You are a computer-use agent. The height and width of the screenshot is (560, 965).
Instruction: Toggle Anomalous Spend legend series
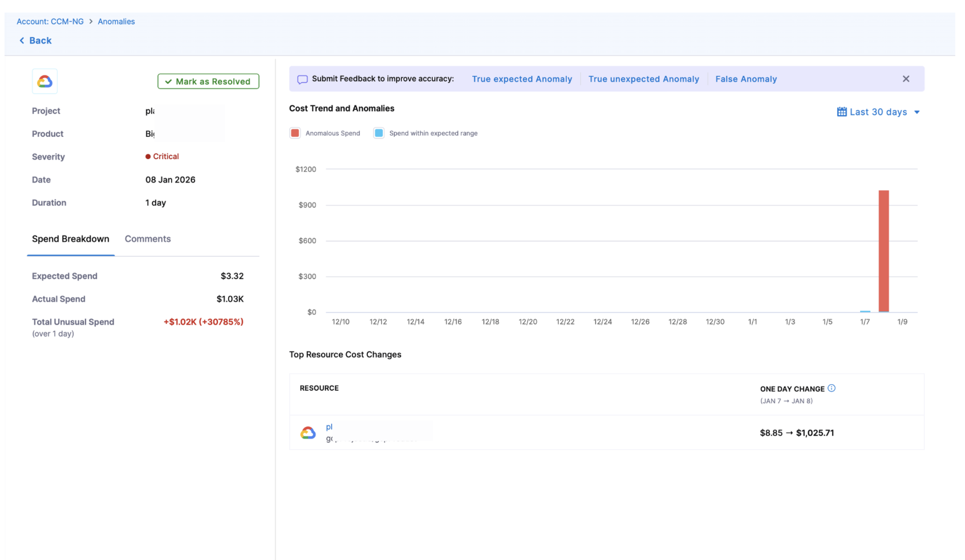(x=295, y=133)
